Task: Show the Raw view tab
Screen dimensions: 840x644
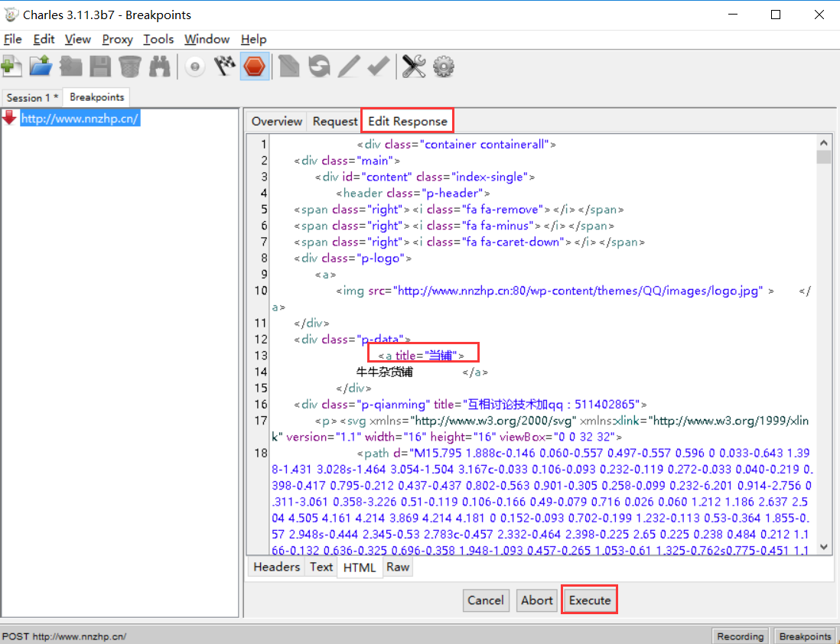Action: [398, 567]
